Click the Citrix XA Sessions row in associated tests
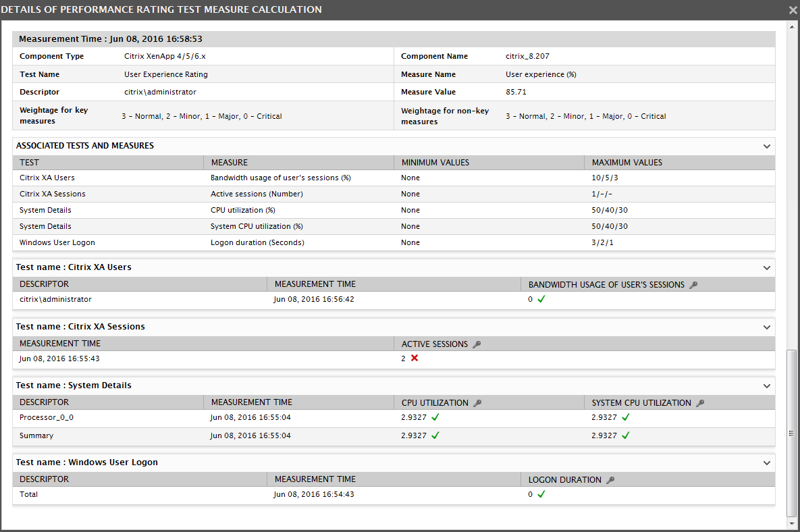 394,194
